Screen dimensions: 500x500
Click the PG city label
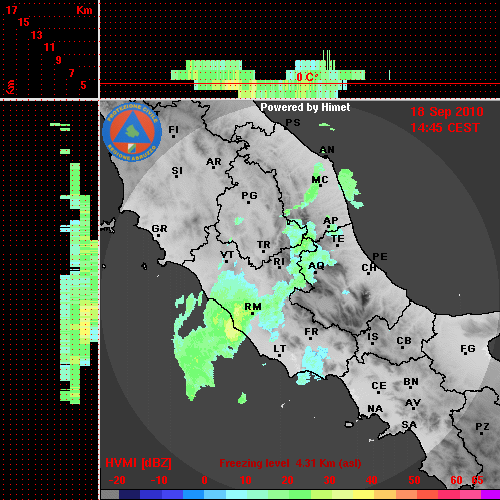coord(249,195)
